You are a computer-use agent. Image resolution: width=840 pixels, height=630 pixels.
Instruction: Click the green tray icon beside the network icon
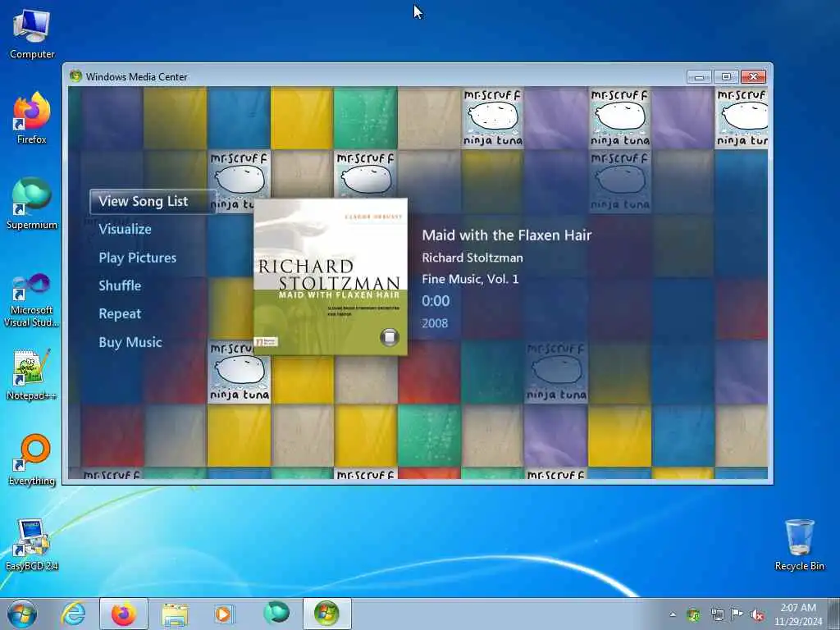693,614
